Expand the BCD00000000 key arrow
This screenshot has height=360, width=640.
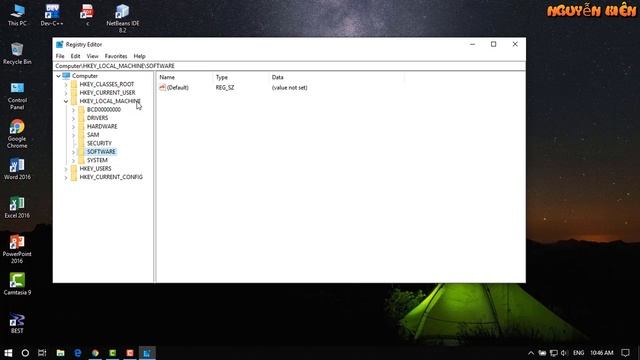click(73, 110)
